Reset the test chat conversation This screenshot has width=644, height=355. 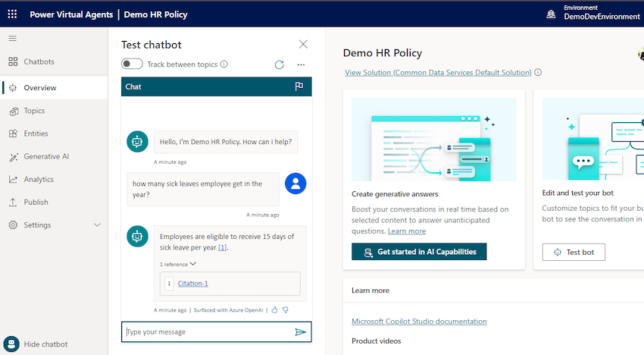pos(280,65)
